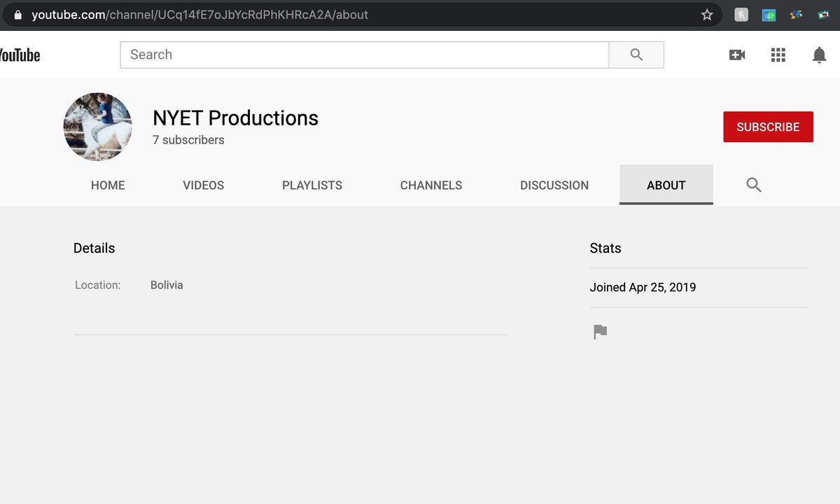This screenshot has height=504, width=840.
Task: Open the notifications bell
Action: click(819, 55)
